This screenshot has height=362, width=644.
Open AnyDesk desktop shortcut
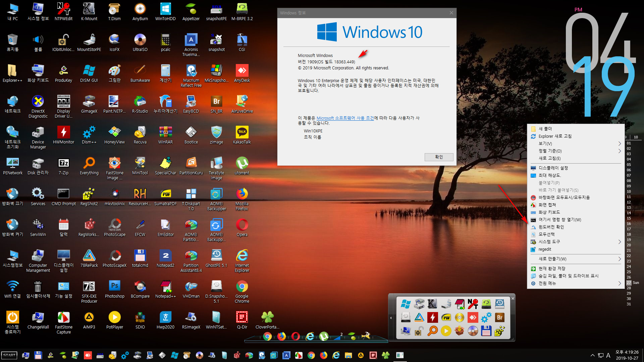click(x=242, y=73)
